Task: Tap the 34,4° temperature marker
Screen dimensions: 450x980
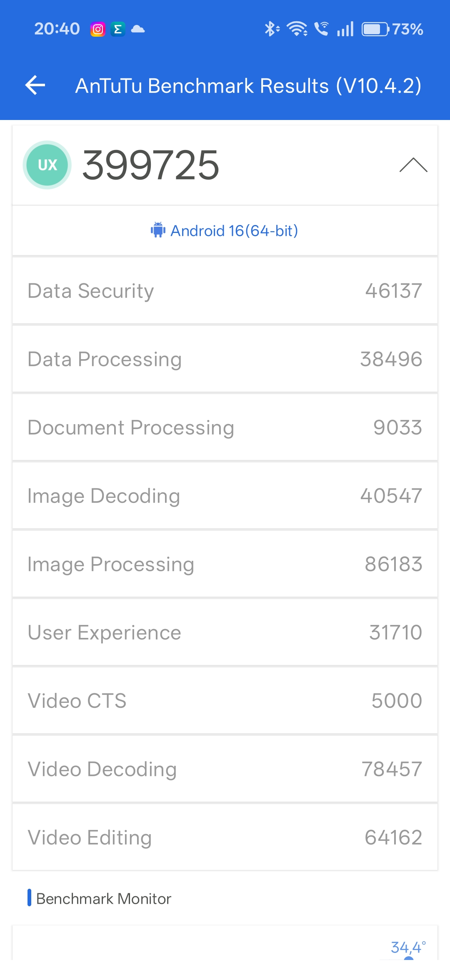Action: (x=408, y=948)
